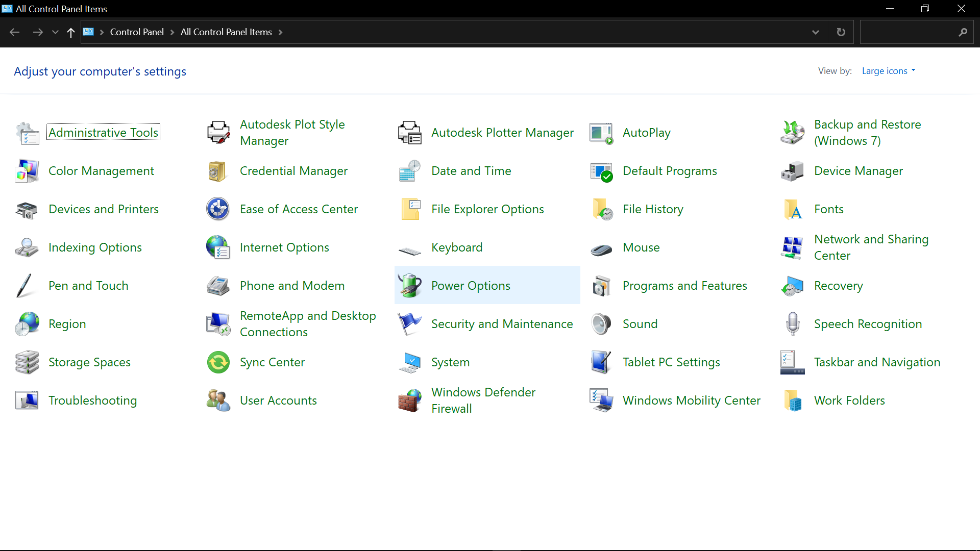Image resolution: width=980 pixels, height=551 pixels.
Task: Open the Ease of Access Center icon
Action: pyautogui.click(x=218, y=209)
